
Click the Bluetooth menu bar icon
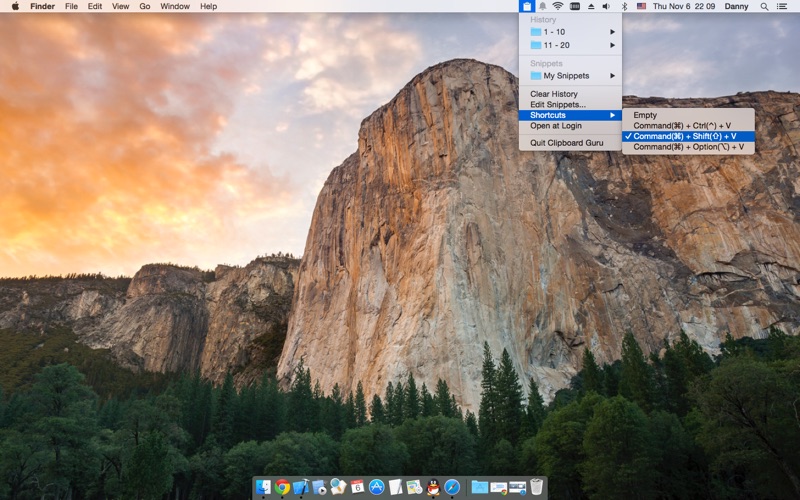click(x=624, y=6)
